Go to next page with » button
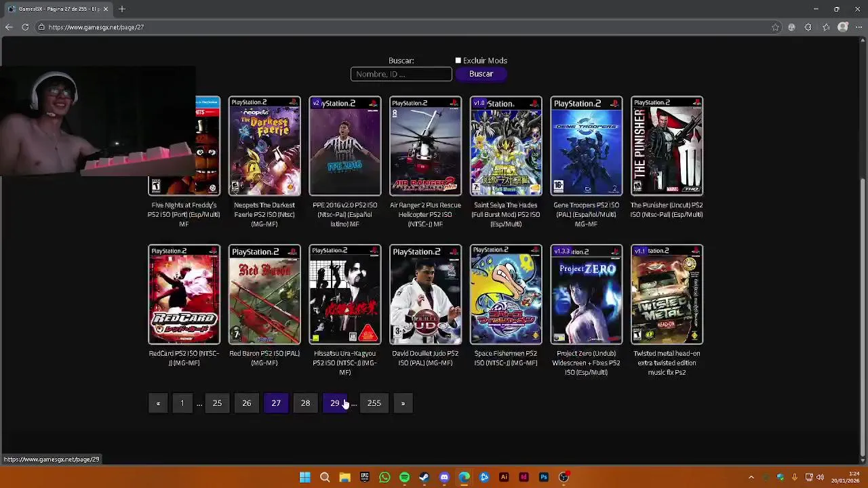 click(x=403, y=403)
